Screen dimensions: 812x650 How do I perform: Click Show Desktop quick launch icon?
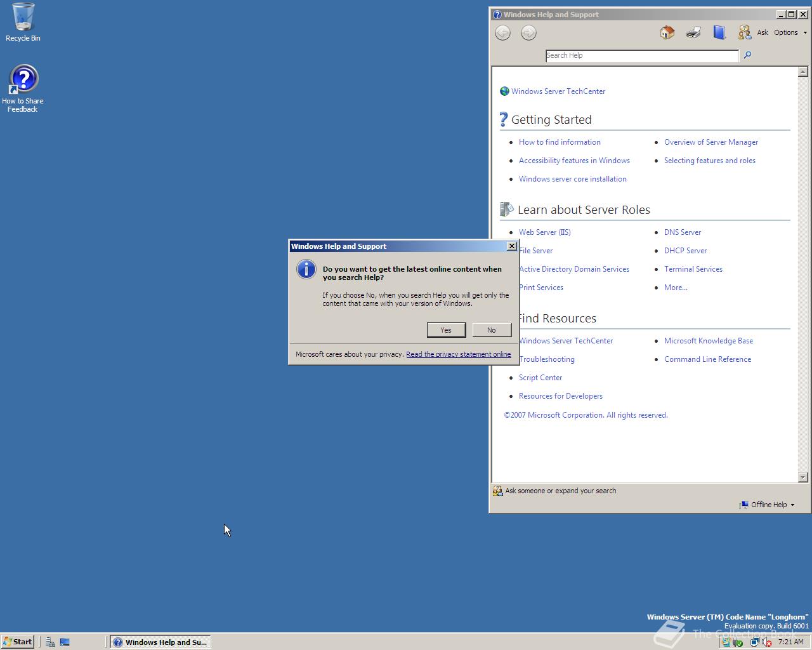65,642
